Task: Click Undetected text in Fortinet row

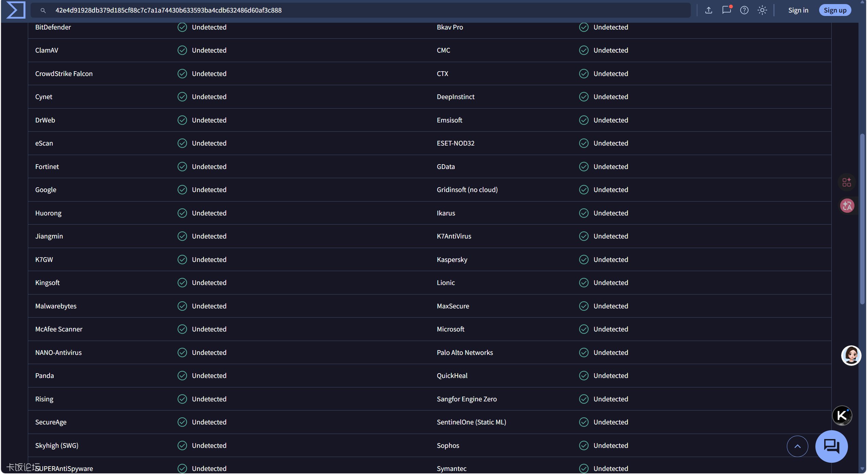Action: (x=209, y=167)
